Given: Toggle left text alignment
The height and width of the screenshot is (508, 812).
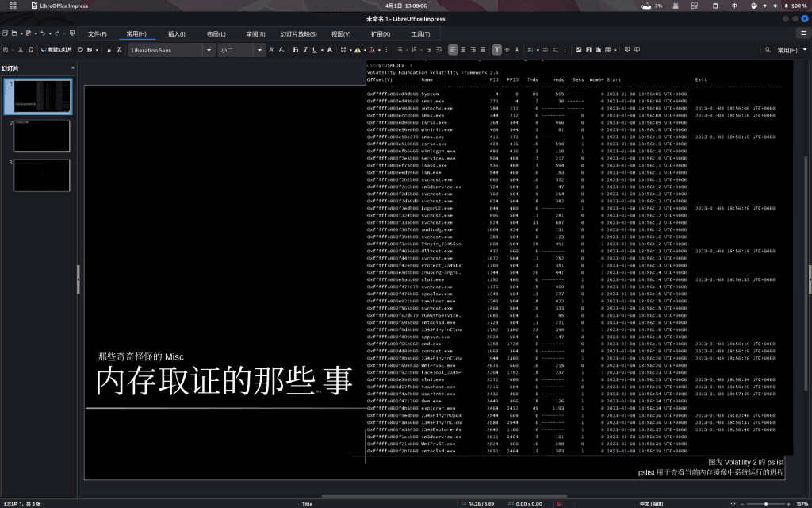Looking at the screenshot, I should 453,50.
